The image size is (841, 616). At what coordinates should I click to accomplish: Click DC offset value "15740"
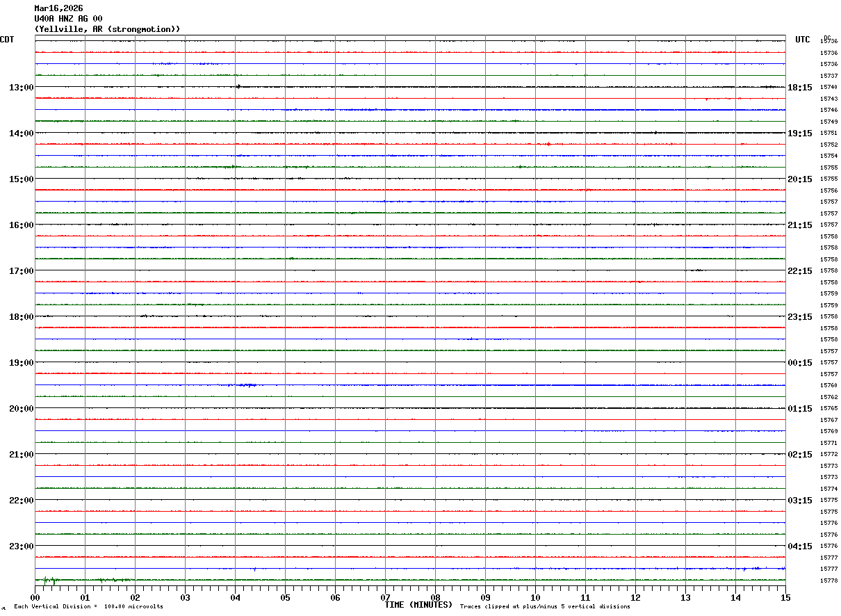(x=828, y=88)
